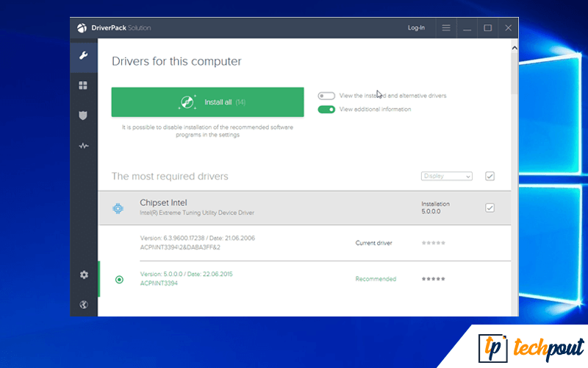Enable View installed and alternative drivers toggle
The image size is (588, 368).
coord(326,96)
